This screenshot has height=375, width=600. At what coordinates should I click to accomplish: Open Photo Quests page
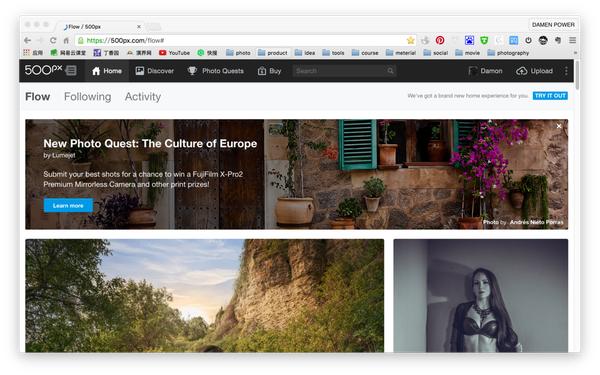tap(216, 71)
